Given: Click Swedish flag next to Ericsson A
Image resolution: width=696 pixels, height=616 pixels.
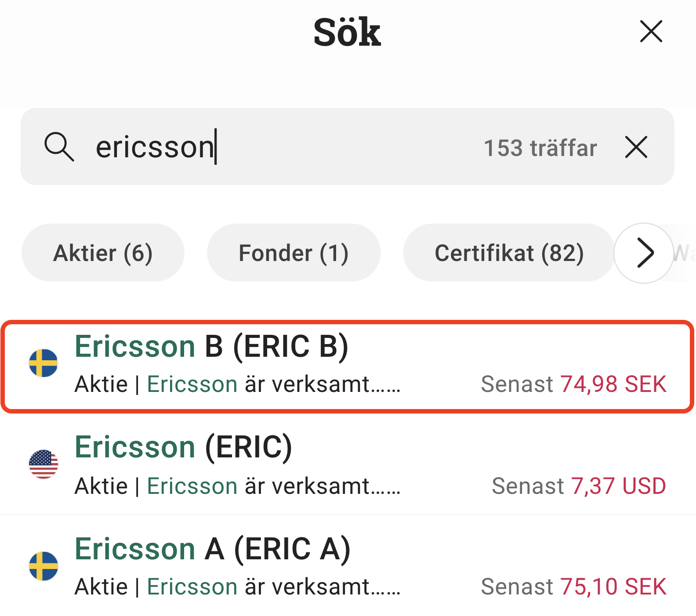Looking at the screenshot, I should point(43,566).
